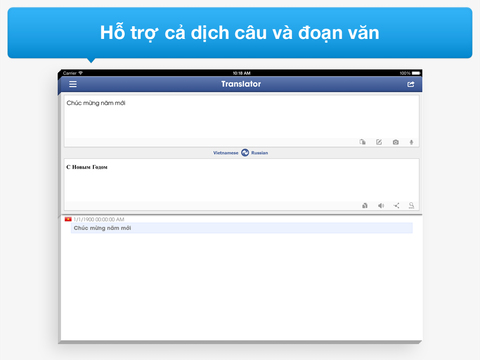Tap the share icon in the header bar

pos(411,84)
